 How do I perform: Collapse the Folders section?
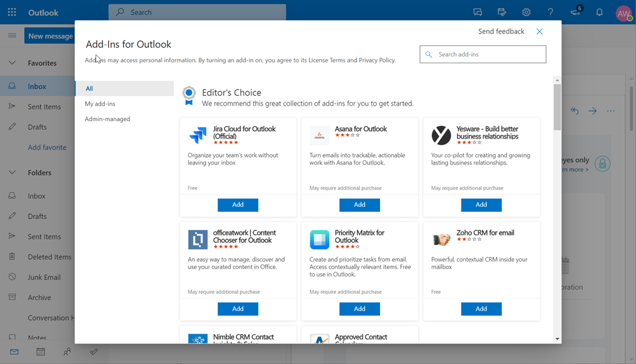[x=14, y=172]
